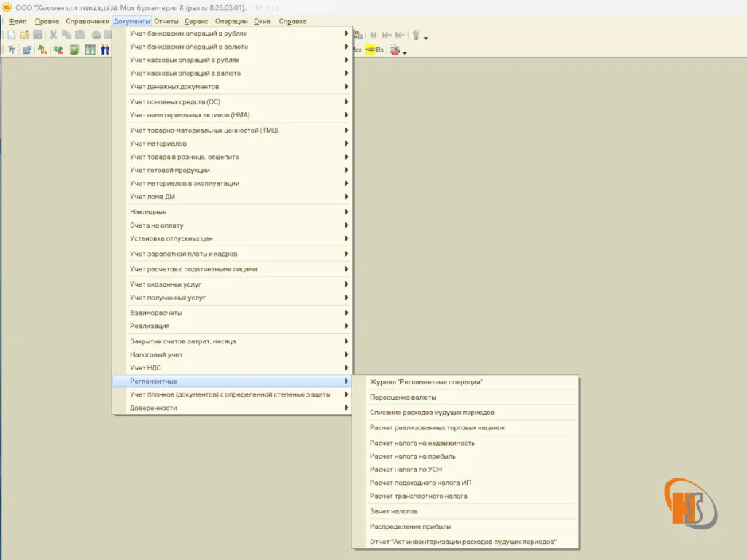The height and width of the screenshot is (560, 747).
Task: Click the two blue people icon
Action: (105, 50)
